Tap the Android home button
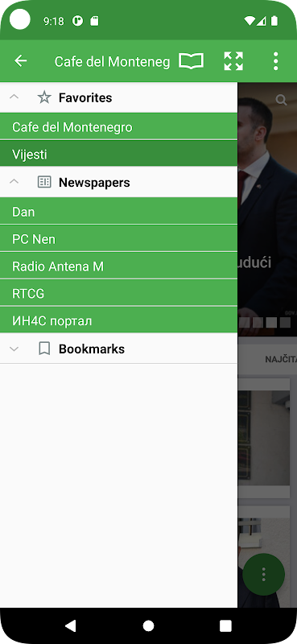Screen dimensions: 297x644 click(x=148, y=625)
